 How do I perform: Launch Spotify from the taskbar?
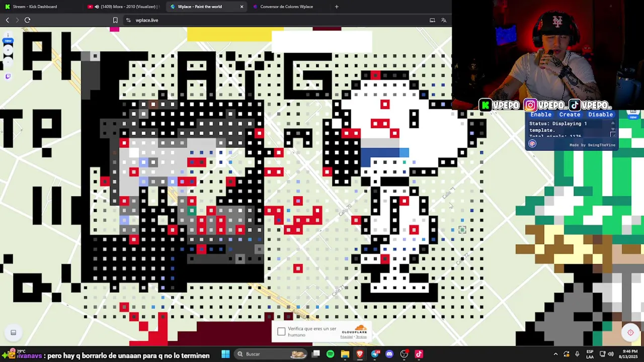click(x=330, y=354)
